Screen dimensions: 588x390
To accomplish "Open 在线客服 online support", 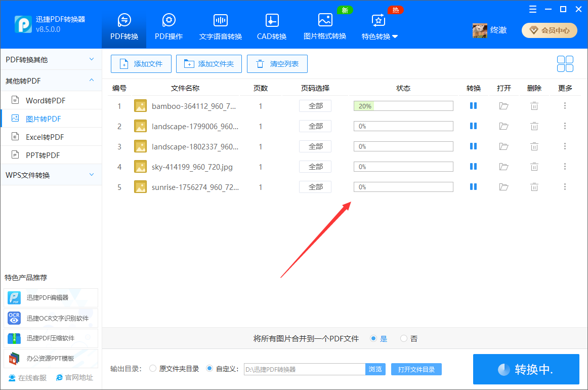I will pos(28,378).
